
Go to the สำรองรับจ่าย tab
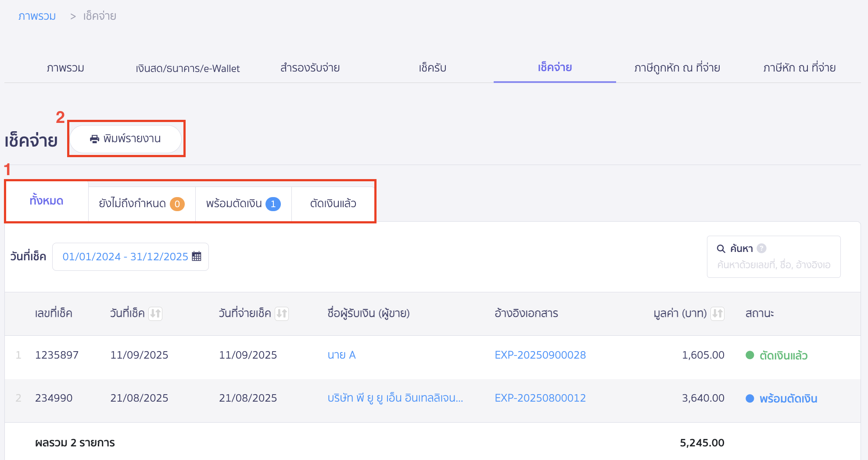(310, 68)
